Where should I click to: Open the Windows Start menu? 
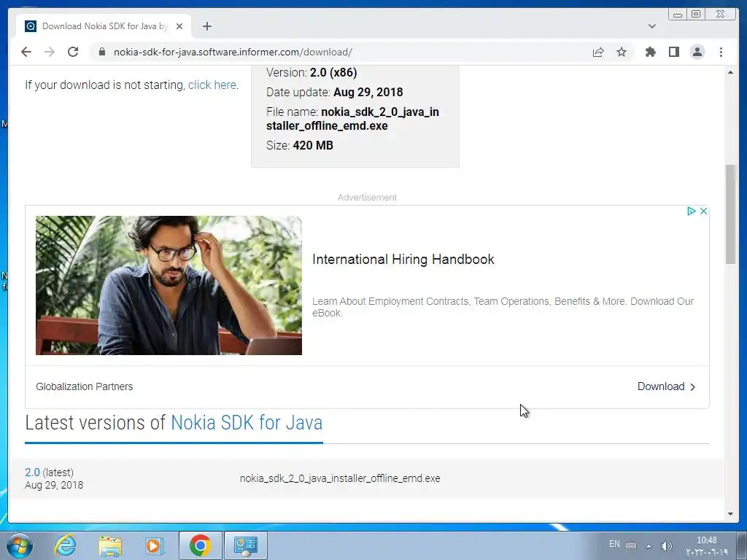[x=20, y=545]
